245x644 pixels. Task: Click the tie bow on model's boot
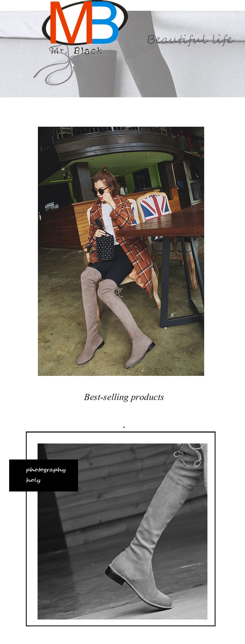(x=119, y=292)
